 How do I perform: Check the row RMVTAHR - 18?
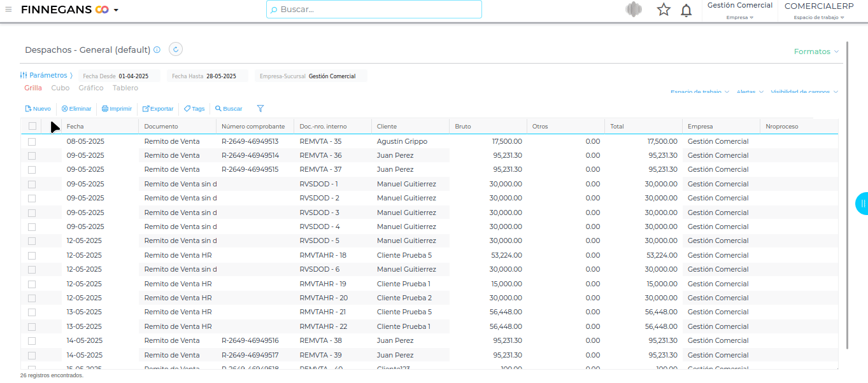pyautogui.click(x=32, y=256)
